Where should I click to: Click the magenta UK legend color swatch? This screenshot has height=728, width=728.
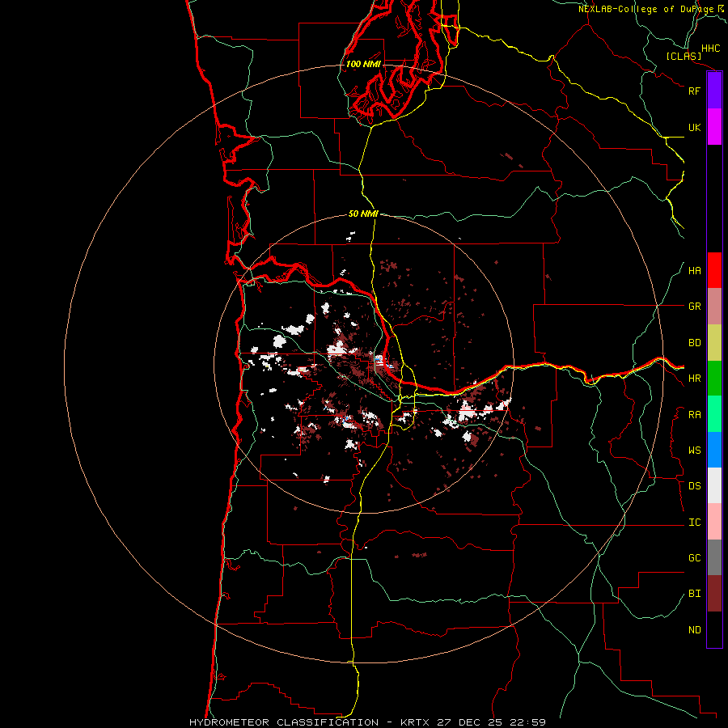coord(714,127)
